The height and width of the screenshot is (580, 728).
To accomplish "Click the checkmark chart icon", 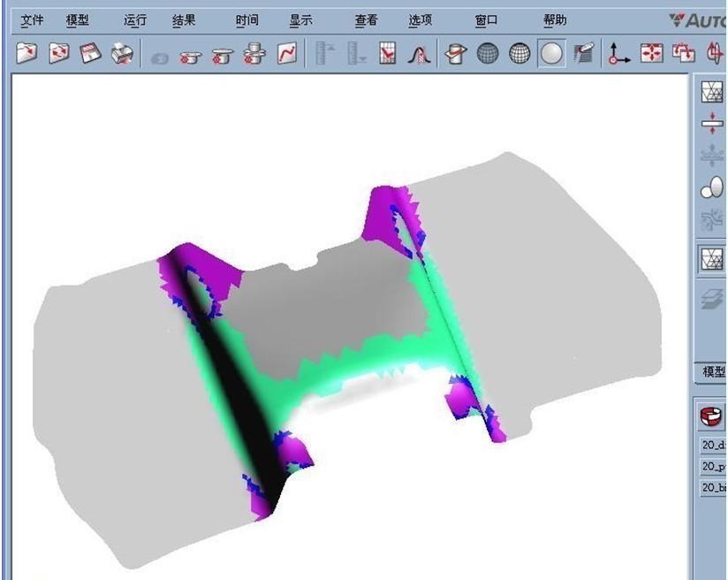I will [x=388, y=55].
